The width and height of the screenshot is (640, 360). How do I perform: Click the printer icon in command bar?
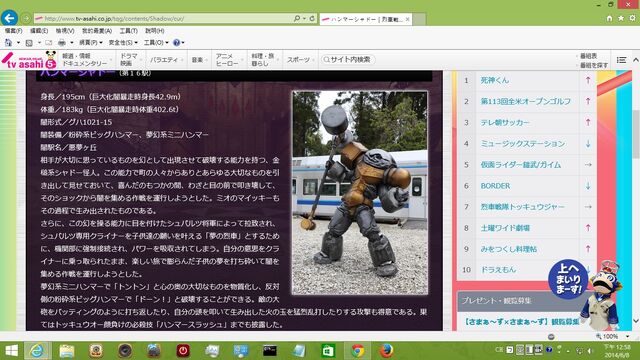click(62, 42)
